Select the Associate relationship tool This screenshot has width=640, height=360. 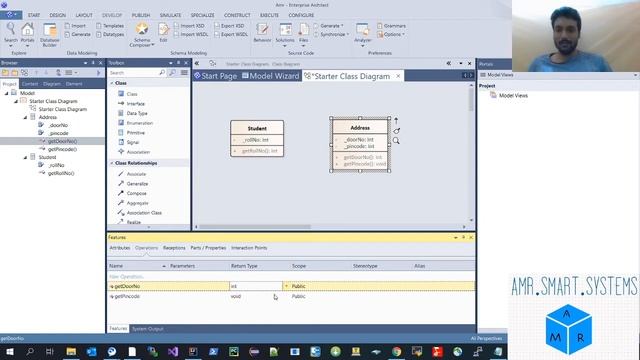[x=132, y=174]
